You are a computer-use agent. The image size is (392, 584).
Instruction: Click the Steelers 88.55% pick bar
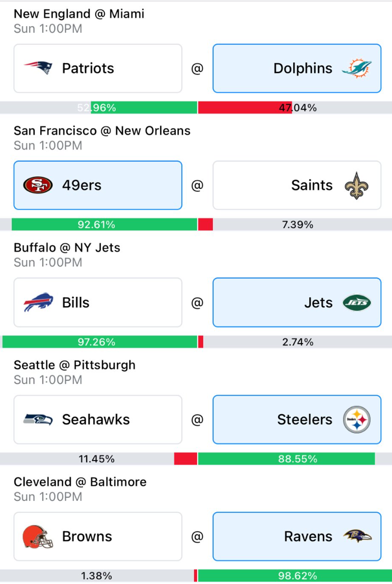point(286,459)
